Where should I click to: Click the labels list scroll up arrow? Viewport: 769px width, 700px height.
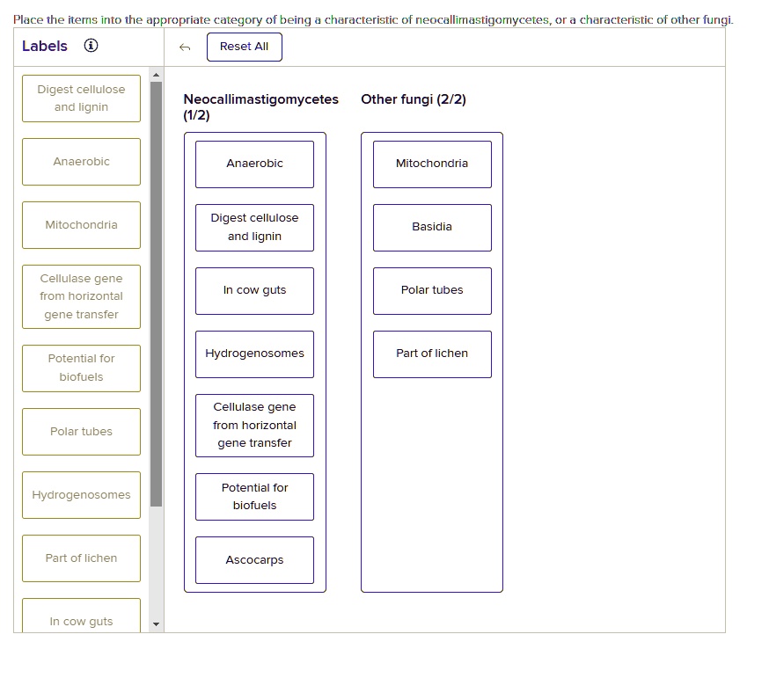click(156, 75)
